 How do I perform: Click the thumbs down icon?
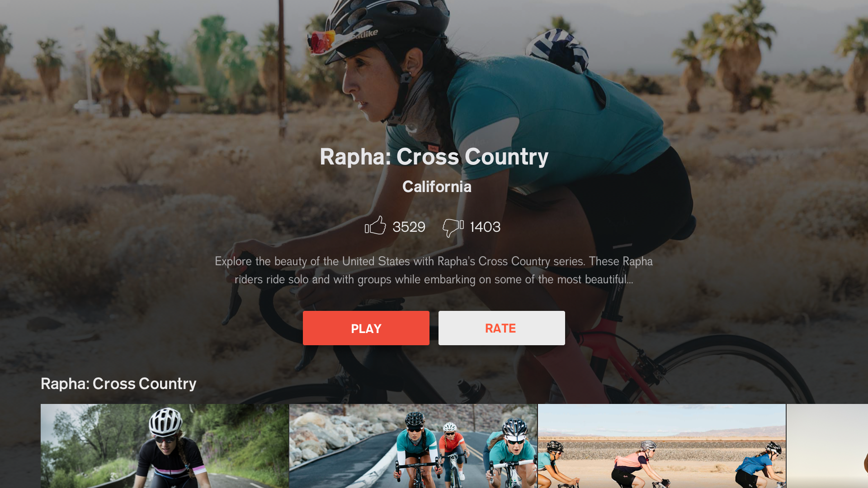453,228
